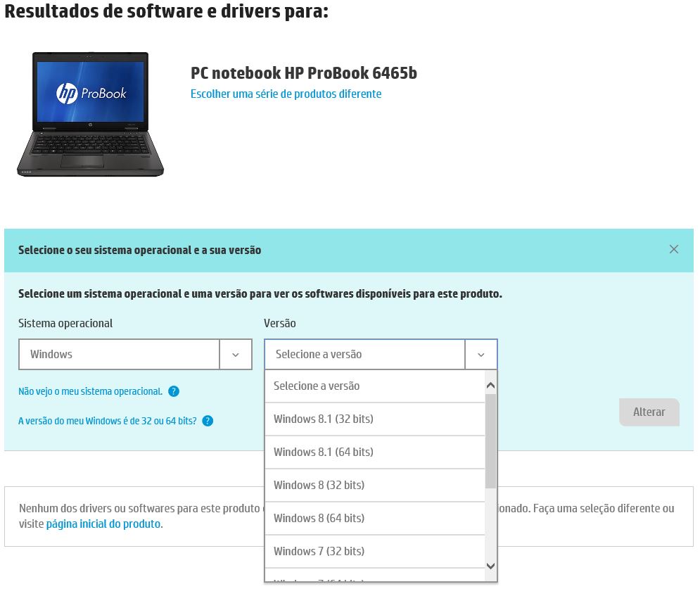Click 'Não vejo o meu sistema operacional' link
Image resolution: width=700 pixels, height=589 pixels.
[90, 392]
